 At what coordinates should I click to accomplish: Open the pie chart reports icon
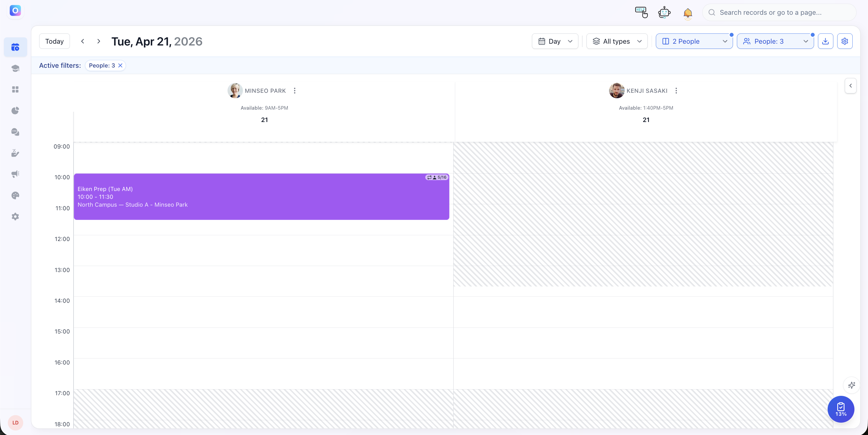click(15, 111)
